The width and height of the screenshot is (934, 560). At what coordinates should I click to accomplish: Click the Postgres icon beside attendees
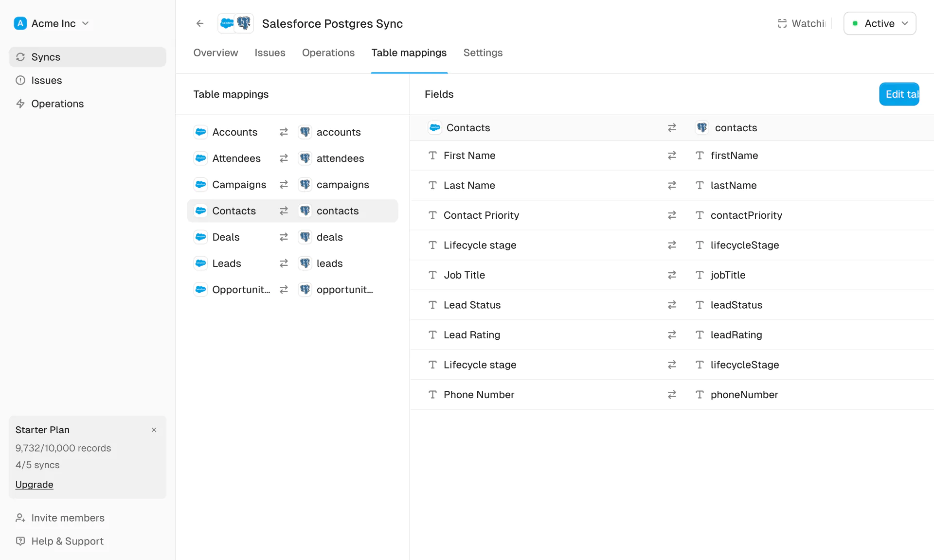[x=305, y=158]
